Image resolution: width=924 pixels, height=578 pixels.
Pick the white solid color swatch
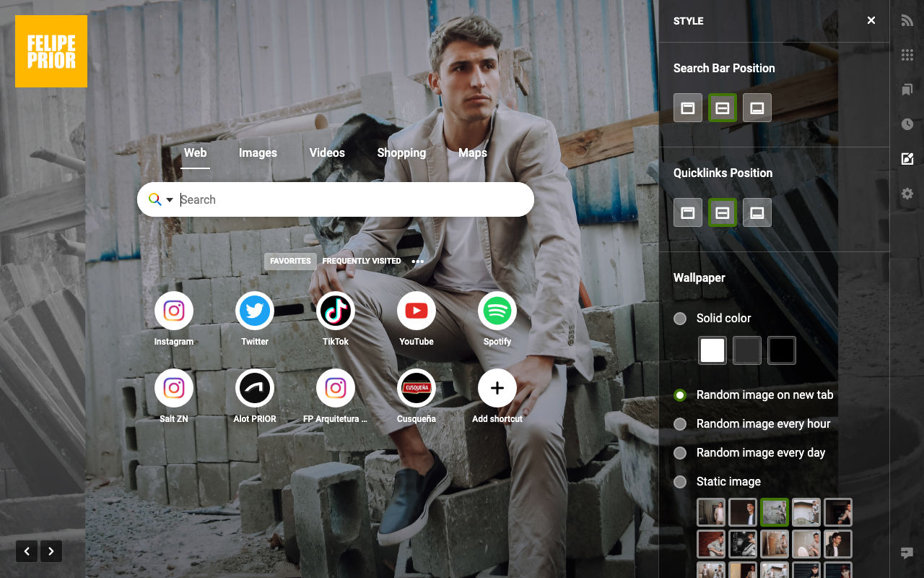[712, 351]
